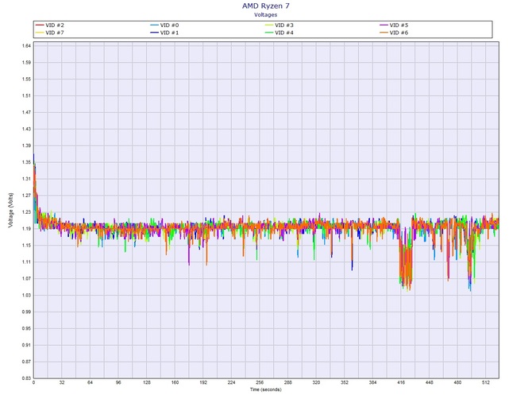This screenshot has width=532, height=399.
Task: Click the 1.19 voltage axis tick label
Action: [26, 228]
